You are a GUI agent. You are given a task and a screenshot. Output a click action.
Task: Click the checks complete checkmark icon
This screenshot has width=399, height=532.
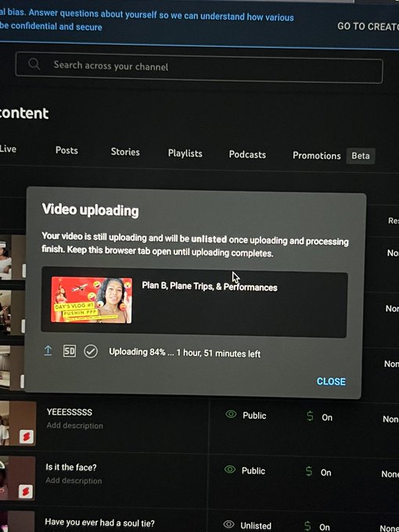point(91,351)
